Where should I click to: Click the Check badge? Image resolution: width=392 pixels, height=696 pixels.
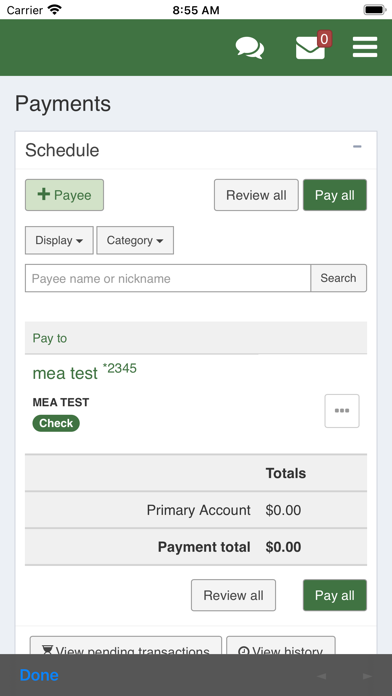coord(56,423)
